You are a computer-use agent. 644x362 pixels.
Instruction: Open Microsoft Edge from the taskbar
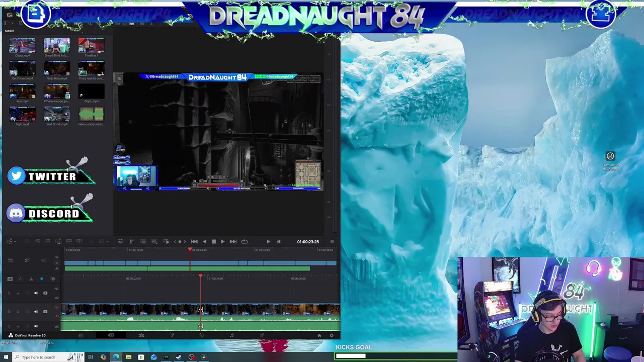[x=116, y=357]
